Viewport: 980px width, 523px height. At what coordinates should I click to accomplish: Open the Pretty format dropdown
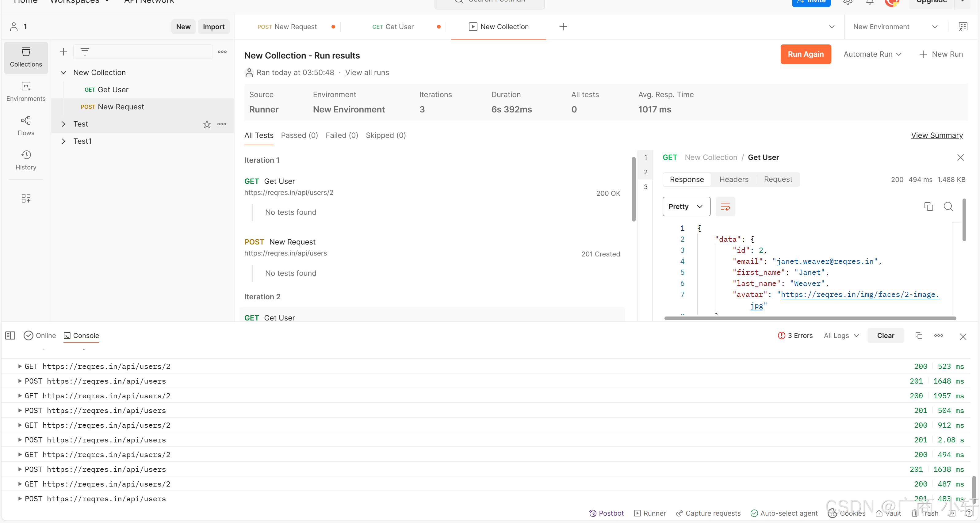coord(686,207)
